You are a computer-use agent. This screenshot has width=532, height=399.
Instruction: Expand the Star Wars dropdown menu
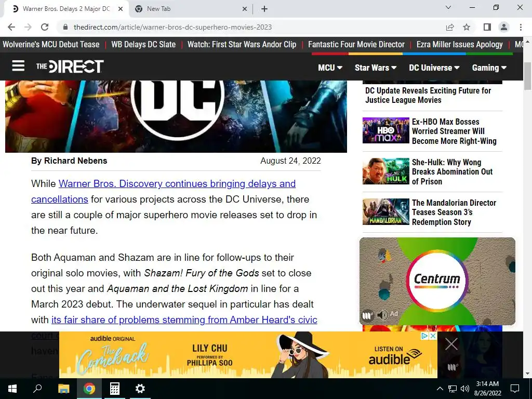(x=376, y=68)
